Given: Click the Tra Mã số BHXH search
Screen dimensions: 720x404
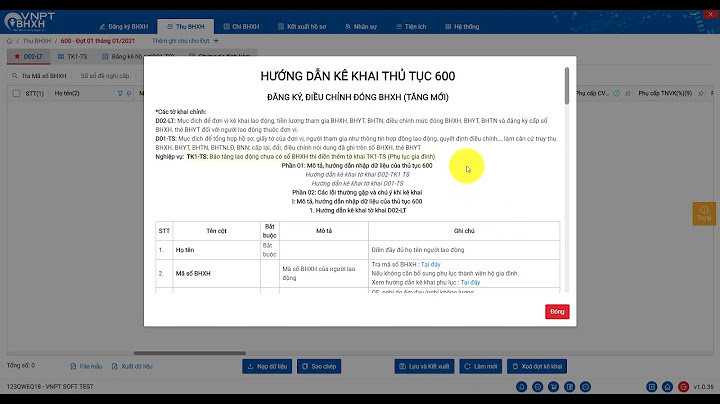Looking at the screenshot, I should pos(39,76).
